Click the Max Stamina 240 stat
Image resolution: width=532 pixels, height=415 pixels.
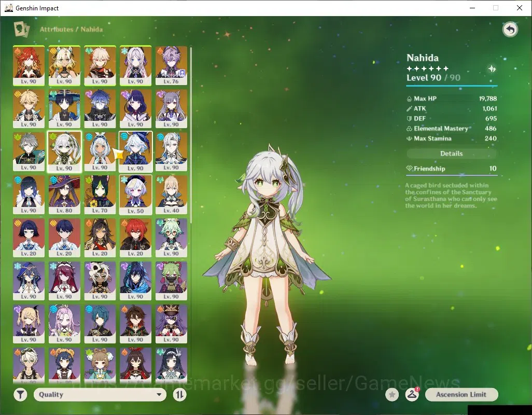coord(451,139)
